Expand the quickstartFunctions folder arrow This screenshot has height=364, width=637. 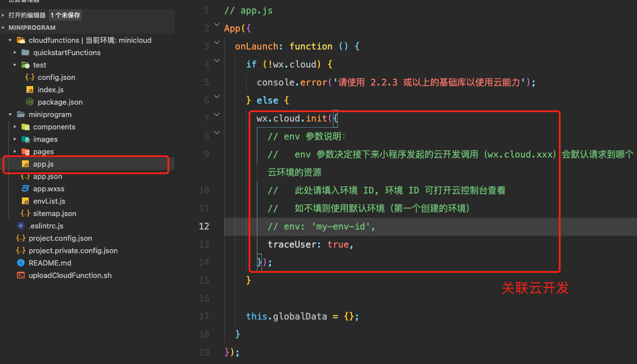[x=15, y=52]
